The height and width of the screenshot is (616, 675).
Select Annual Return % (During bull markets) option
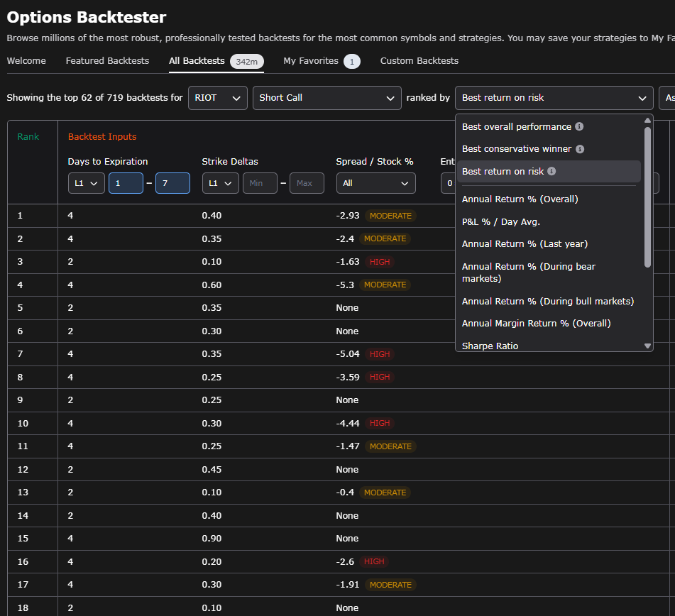tap(549, 302)
